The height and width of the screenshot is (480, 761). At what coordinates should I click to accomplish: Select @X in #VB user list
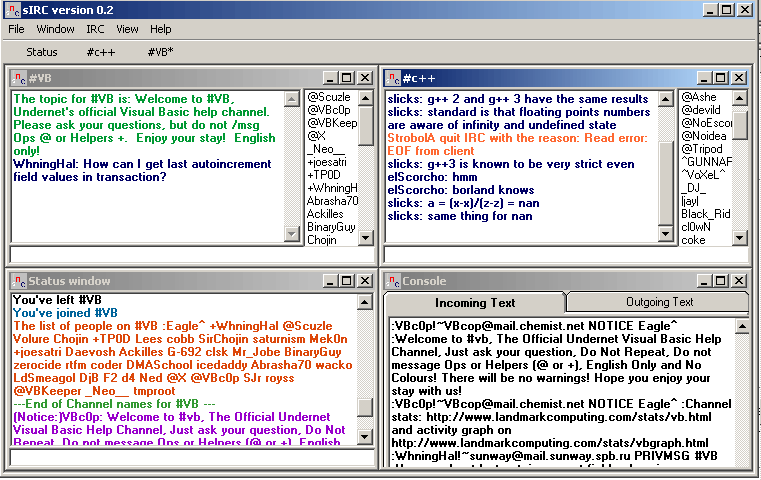[316, 136]
